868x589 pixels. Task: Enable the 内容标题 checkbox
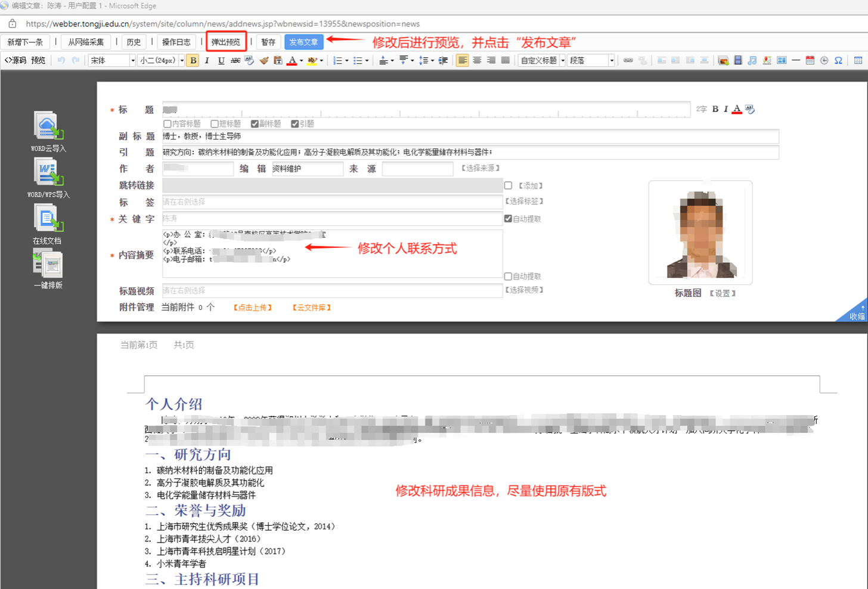click(x=168, y=124)
